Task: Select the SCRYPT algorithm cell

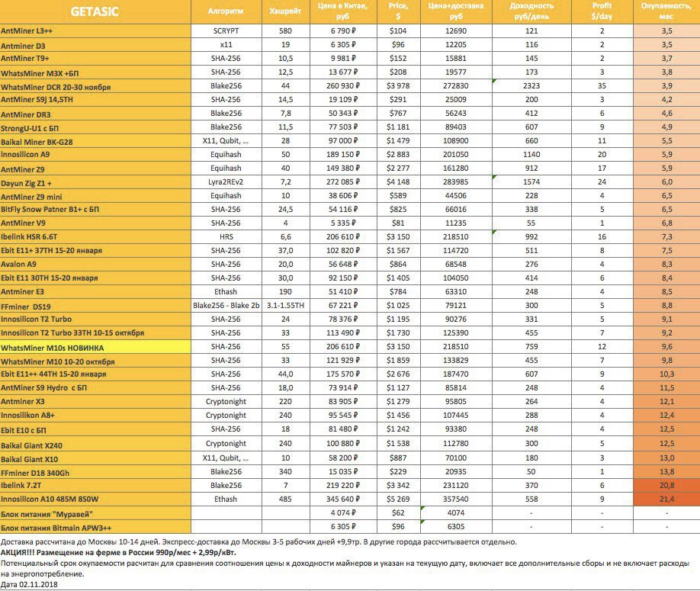Action: [226, 31]
